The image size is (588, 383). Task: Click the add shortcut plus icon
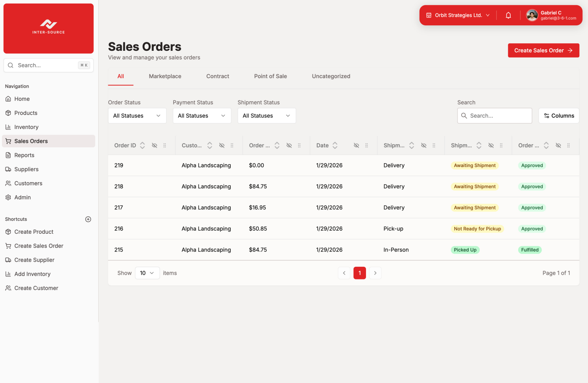[88, 219]
